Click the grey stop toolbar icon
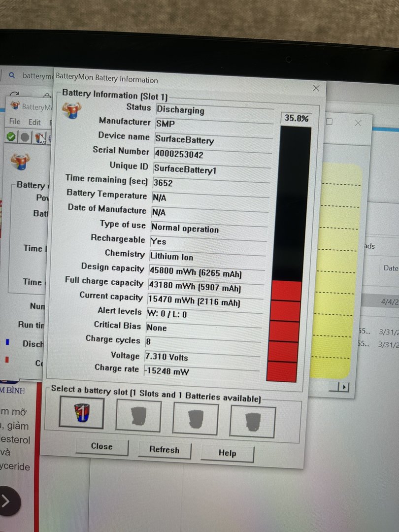This screenshot has height=532, width=399. (x=25, y=137)
